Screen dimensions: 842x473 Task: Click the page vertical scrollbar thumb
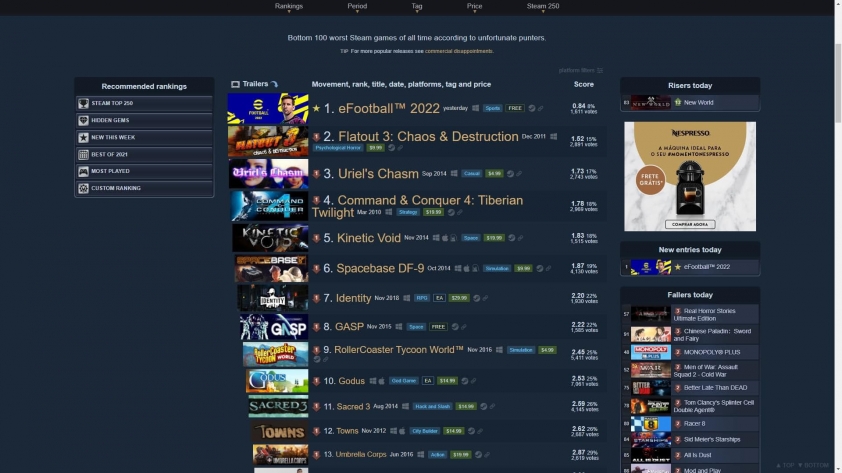838,83
